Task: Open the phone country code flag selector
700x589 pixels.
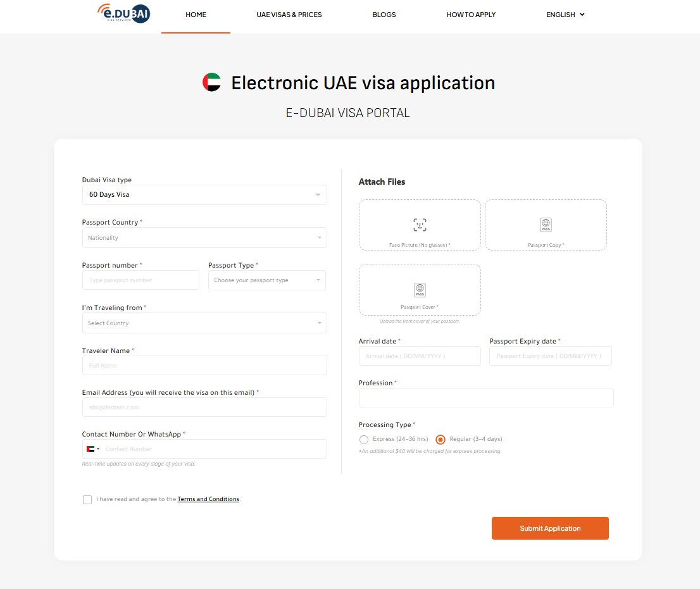Action: (92, 449)
